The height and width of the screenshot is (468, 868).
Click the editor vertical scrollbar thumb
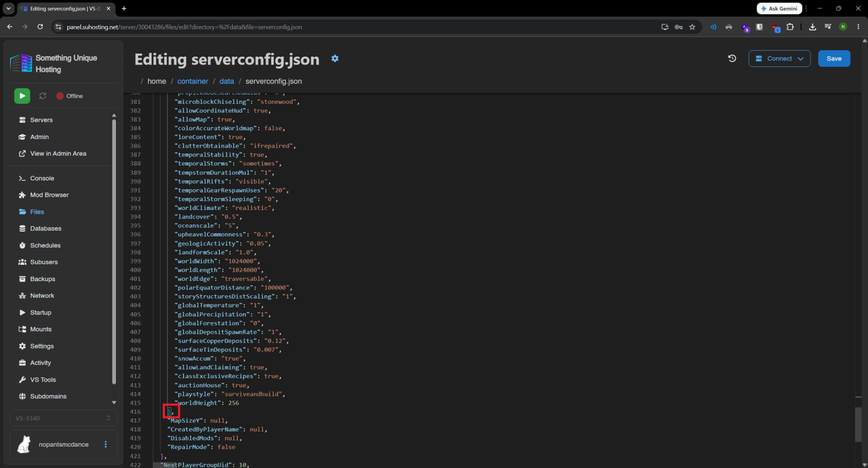(x=858, y=425)
